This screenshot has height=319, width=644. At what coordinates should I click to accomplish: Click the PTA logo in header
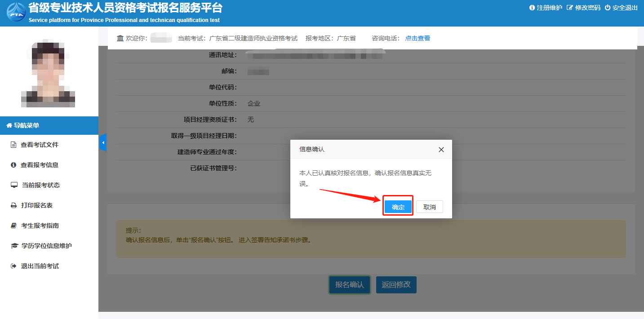pos(16,13)
